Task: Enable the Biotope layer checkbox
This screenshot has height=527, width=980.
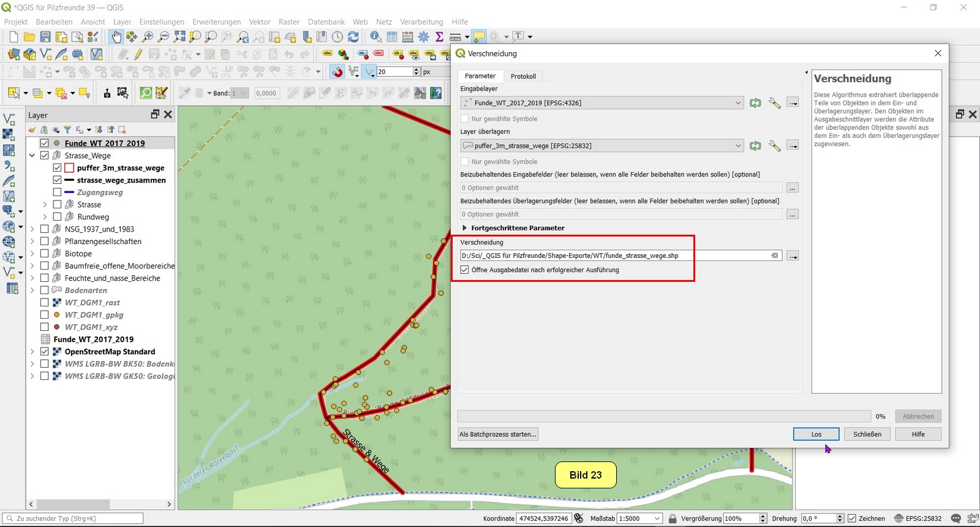Action: point(45,254)
